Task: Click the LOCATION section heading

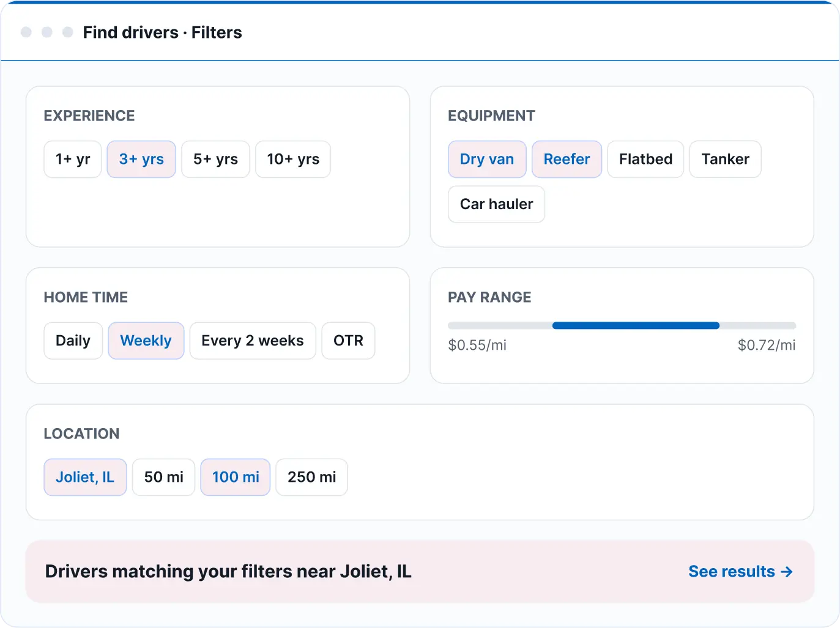Action: 81,434
